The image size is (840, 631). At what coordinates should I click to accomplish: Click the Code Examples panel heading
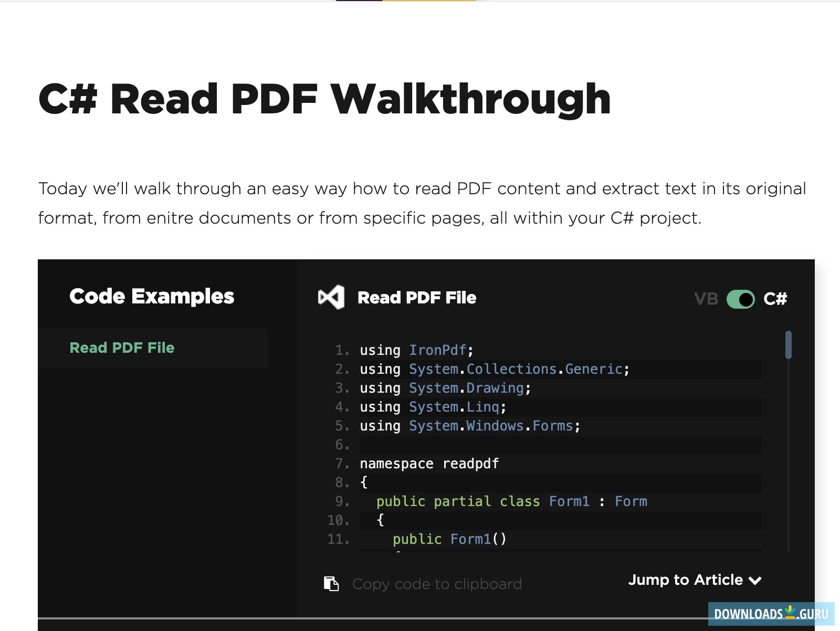(x=151, y=296)
